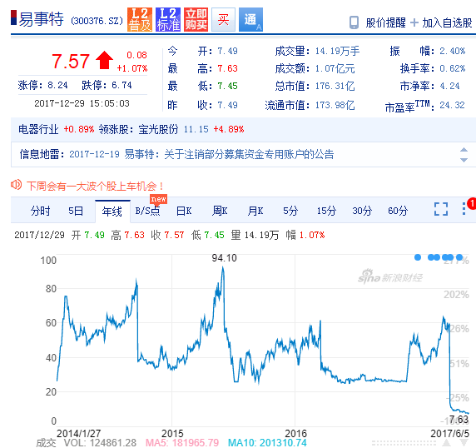Click the 2017/6/5 x-axis date label

[x=450, y=433]
